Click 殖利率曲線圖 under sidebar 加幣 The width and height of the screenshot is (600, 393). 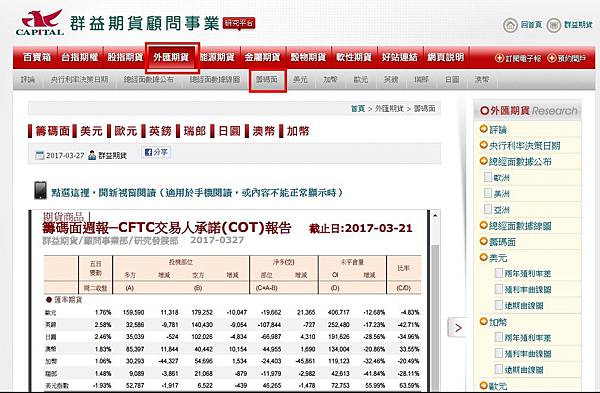pyautogui.click(x=528, y=354)
